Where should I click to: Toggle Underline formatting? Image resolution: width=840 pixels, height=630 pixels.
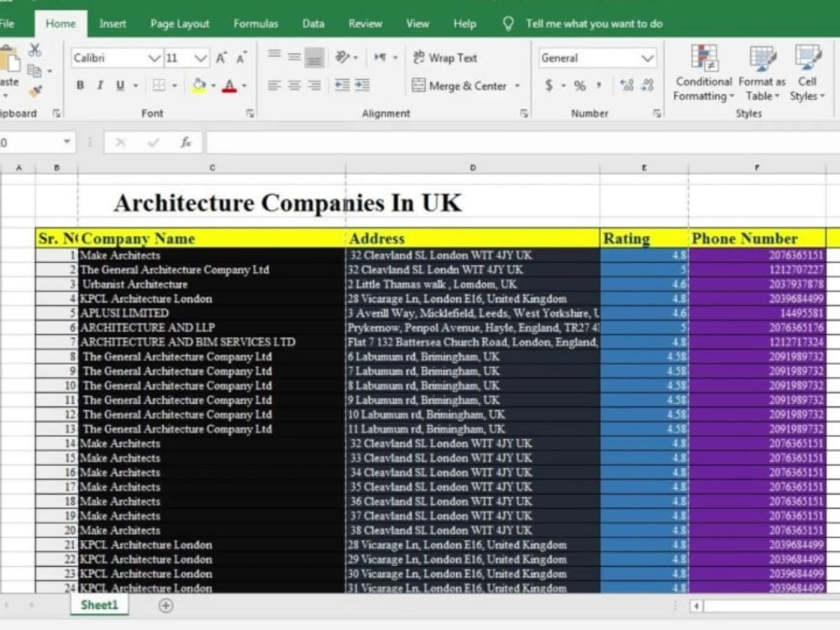click(120, 85)
